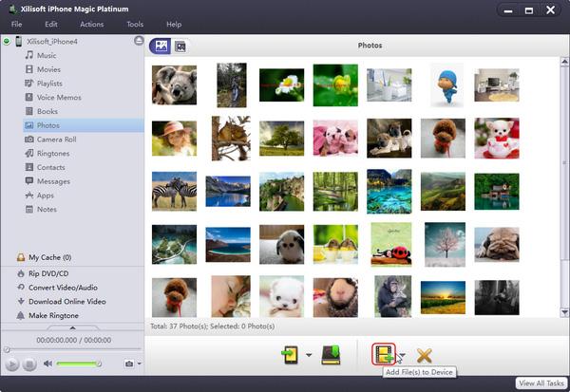Open the snapshot camera dropdown arrow
Viewport: 570px width, 392px height.
pyautogui.click(x=139, y=364)
